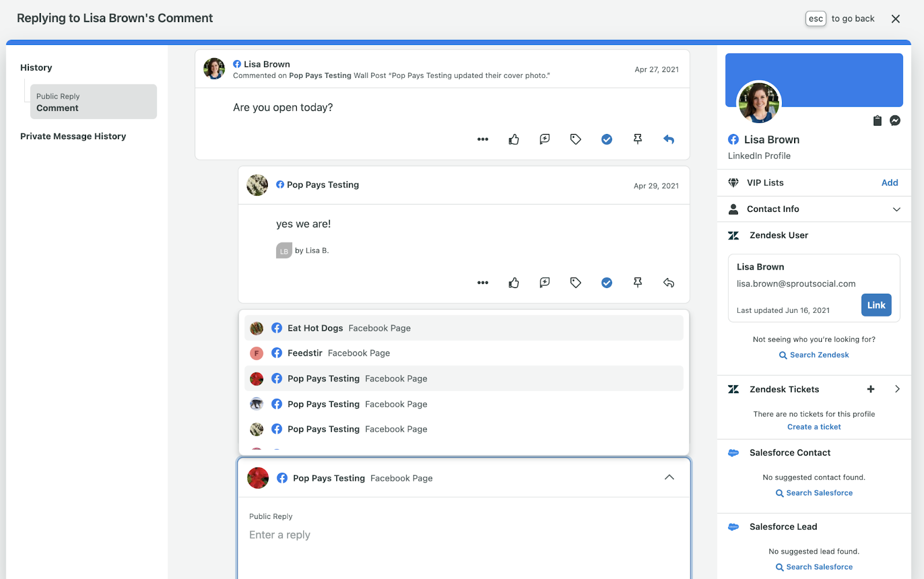This screenshot has height=579, width=924.
Task: Pin Lisa Brown's comment
Action: 638,139
